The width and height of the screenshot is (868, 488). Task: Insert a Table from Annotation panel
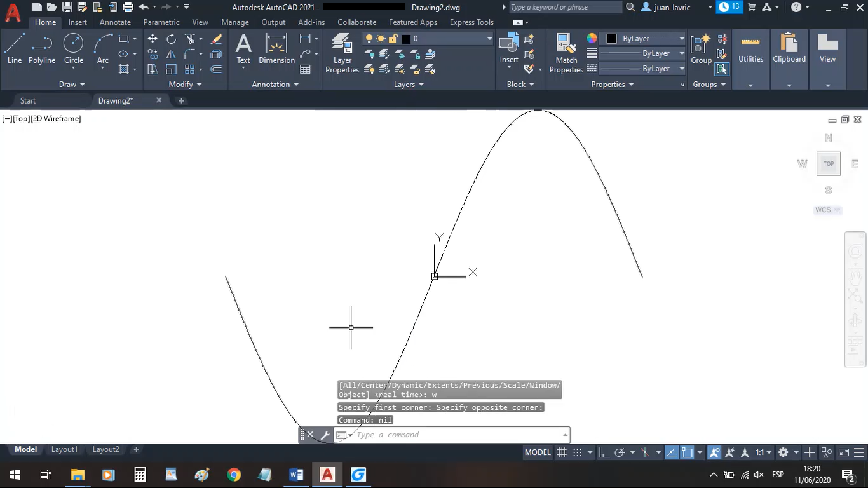pos(305,69)
